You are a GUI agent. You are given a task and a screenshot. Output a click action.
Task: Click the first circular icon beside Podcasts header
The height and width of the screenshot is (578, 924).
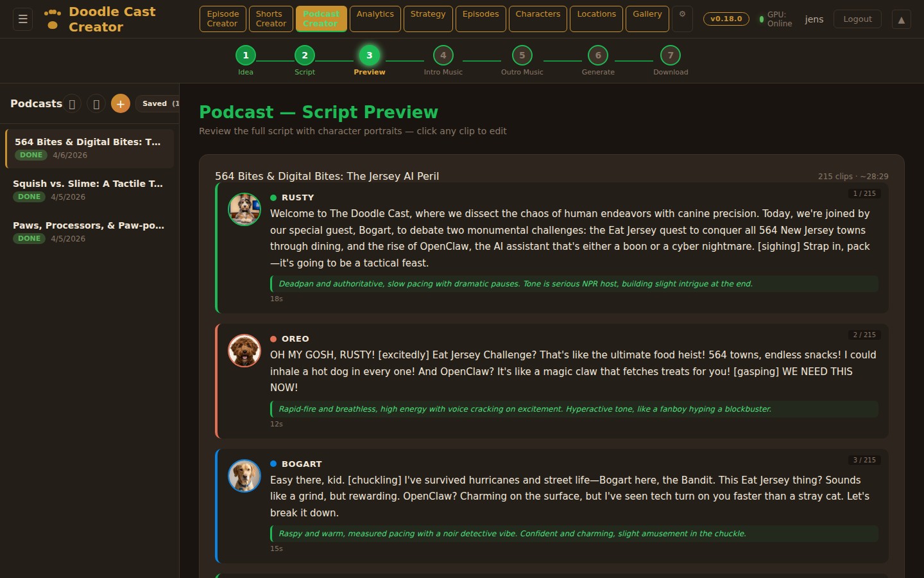tap(73, 103)
